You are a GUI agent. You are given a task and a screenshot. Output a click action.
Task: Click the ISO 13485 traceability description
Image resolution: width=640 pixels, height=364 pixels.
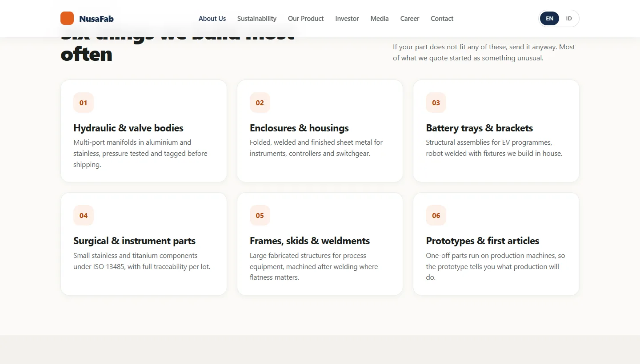142,261
